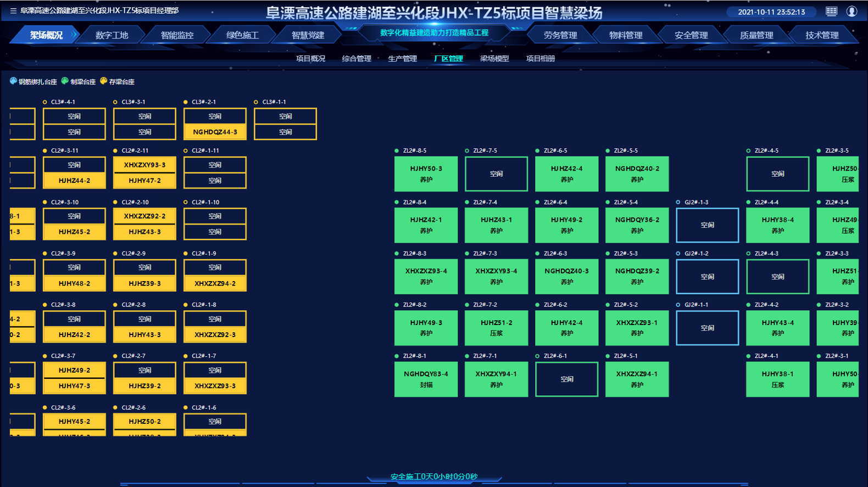Open 生产管理 submenu item
Image resolution: width=868 pixels, height=487 pixels.
(402, 59)
